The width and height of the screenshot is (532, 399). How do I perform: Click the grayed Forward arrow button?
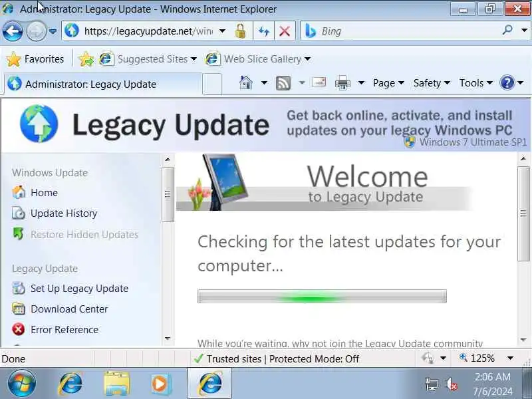37,31
